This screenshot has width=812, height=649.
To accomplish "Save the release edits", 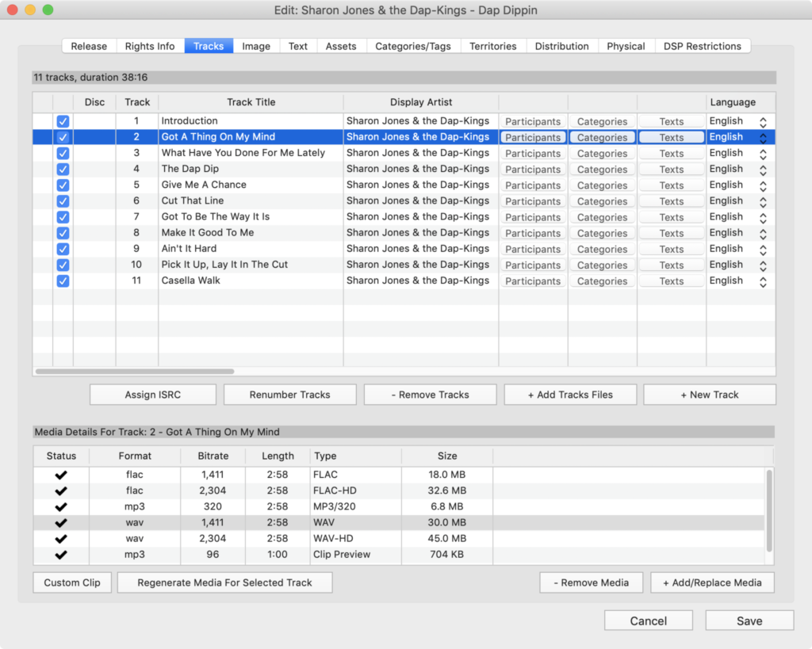I will [x=749, y=620].
